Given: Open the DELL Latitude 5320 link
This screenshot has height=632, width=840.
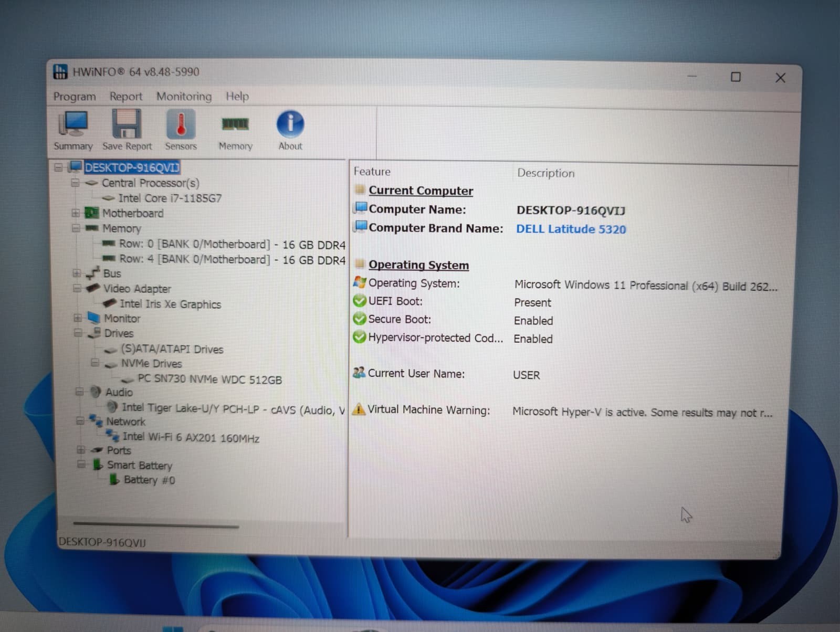Looking at the screenshot, I should [x=571, y=229].
